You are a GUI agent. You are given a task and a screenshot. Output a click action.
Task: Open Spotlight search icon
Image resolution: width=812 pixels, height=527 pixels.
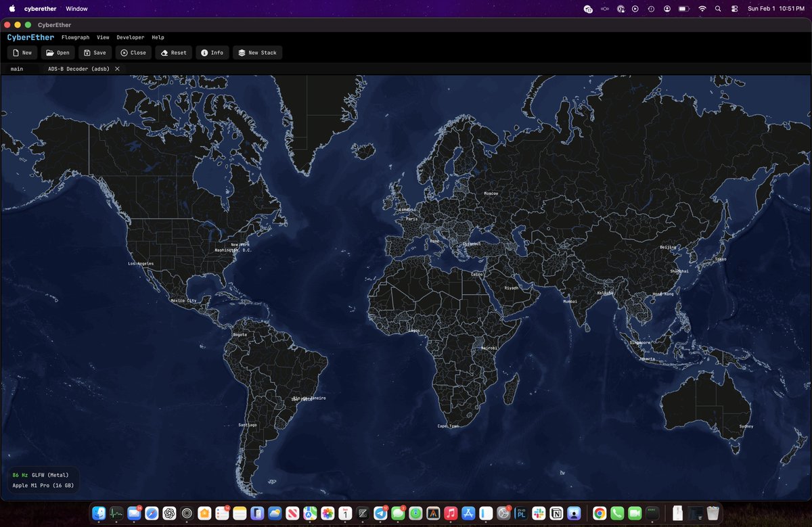718,9
